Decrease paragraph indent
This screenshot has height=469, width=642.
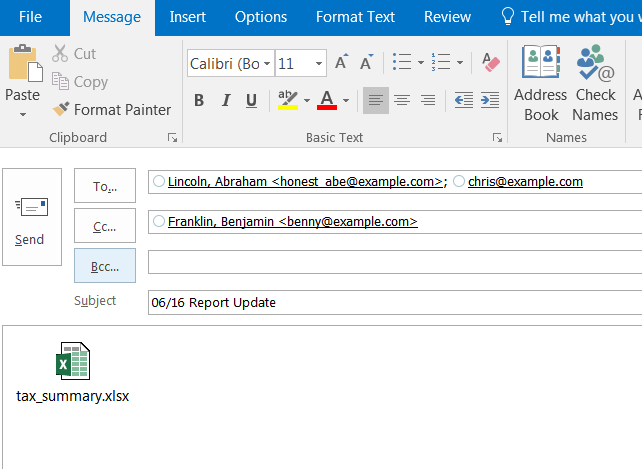(x=464, y=100)
